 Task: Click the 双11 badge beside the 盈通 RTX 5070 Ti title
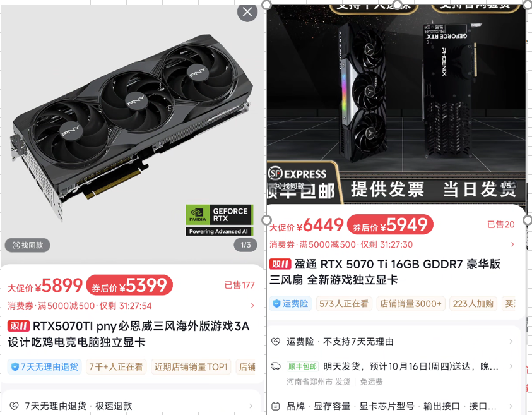(x=280, y=264)
